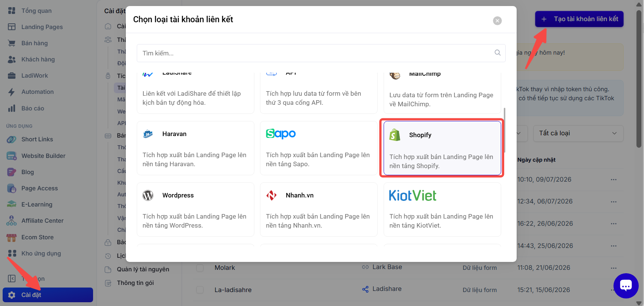Choose the Nhanh.vn integration card

(x=319, y=210)
